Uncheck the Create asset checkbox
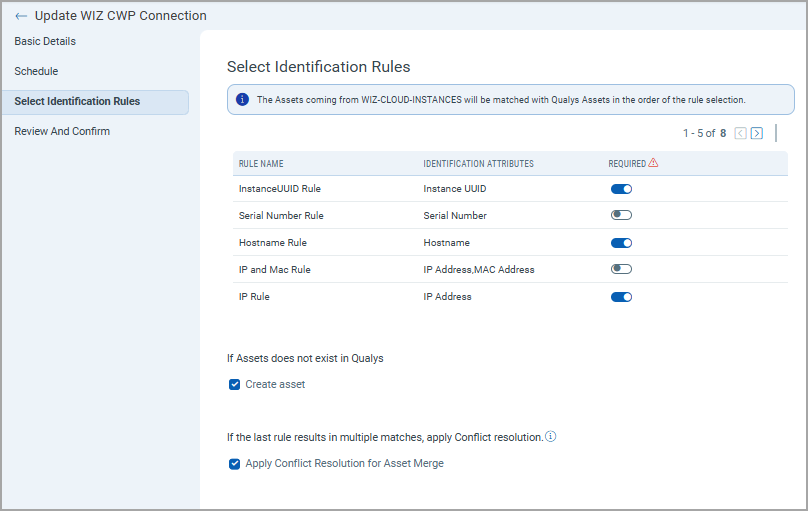Viewport: 808px width, 511px height. [x=235, y=384]
